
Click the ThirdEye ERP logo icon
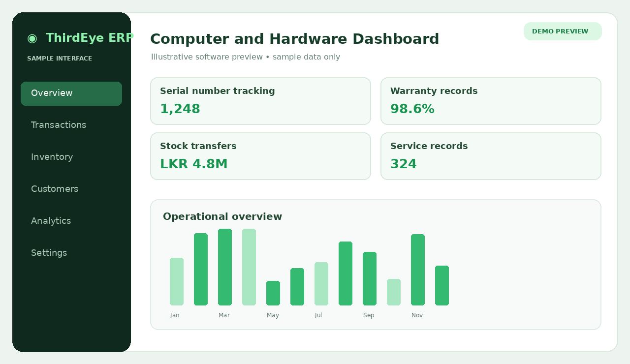[32, 38]
